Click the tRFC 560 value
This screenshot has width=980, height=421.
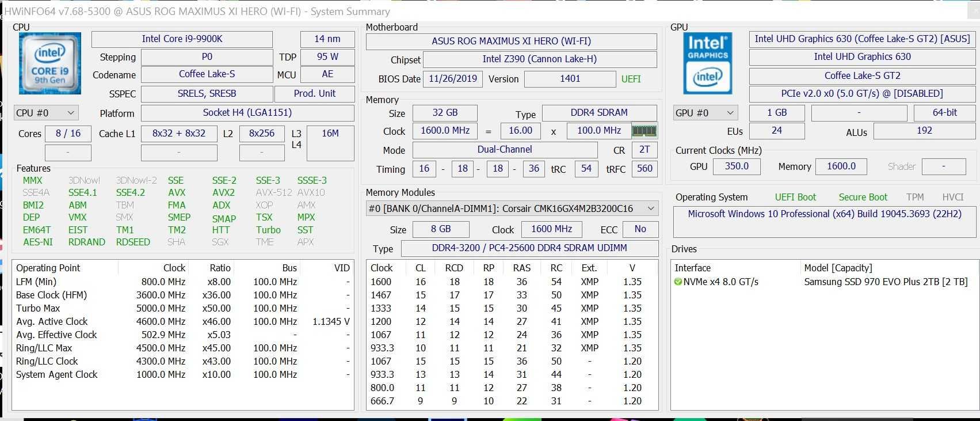tap(645, 169)
